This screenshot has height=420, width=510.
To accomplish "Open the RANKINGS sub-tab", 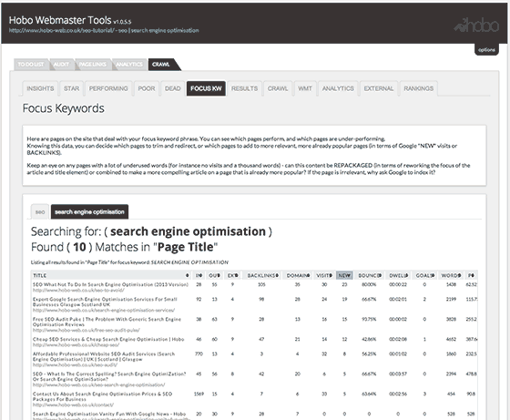I will point(419,88).
